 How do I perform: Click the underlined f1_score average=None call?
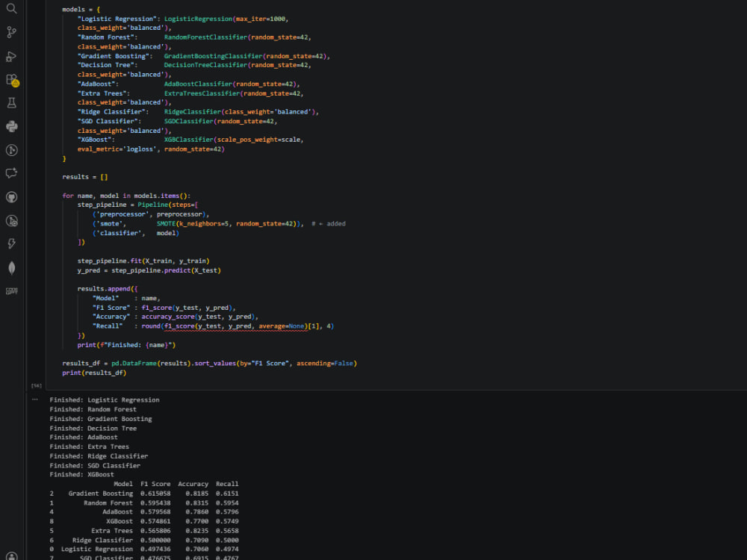pos(235,327)
